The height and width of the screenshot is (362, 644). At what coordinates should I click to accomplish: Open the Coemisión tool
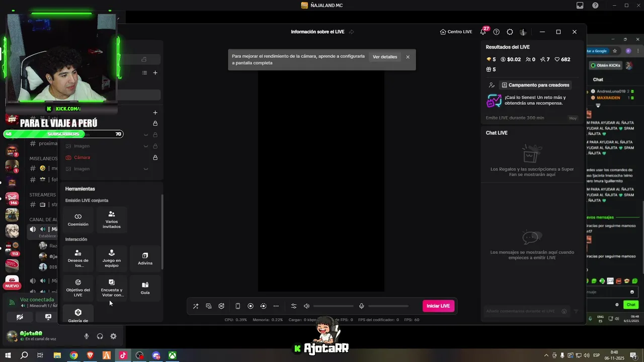(78, 220)
